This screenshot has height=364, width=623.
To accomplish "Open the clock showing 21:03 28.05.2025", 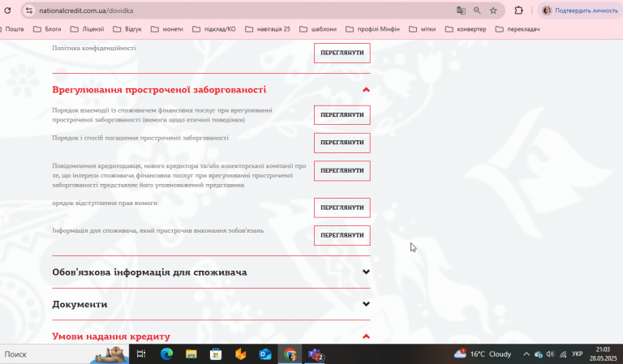I will tap(604, 354).
